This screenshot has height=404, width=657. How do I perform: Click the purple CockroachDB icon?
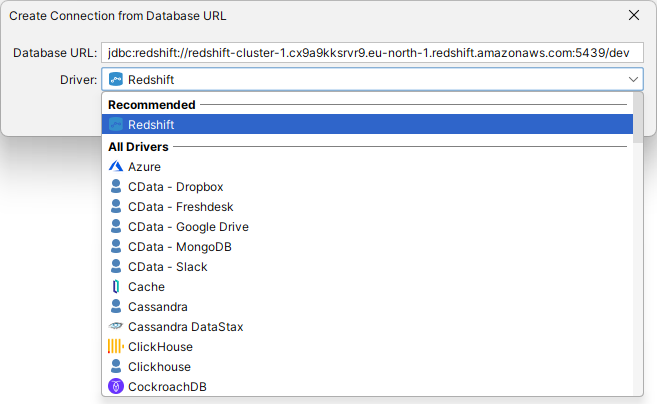tap(116, 387)
